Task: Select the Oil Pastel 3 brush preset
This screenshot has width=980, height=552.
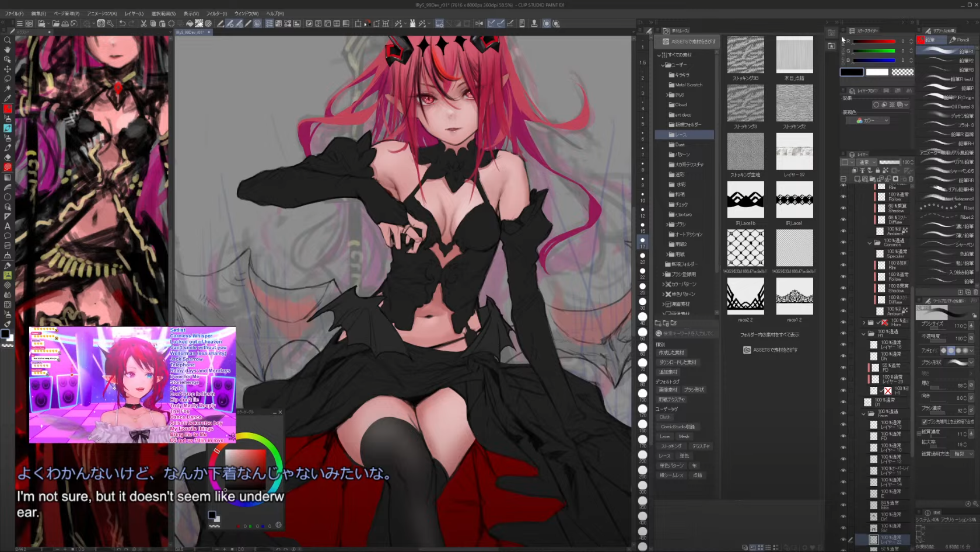Action: point(945,107)
